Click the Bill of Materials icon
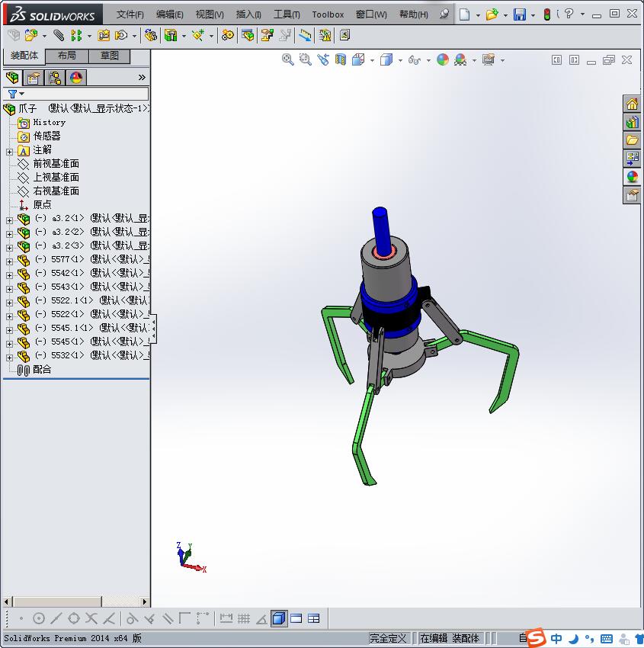 248,36
